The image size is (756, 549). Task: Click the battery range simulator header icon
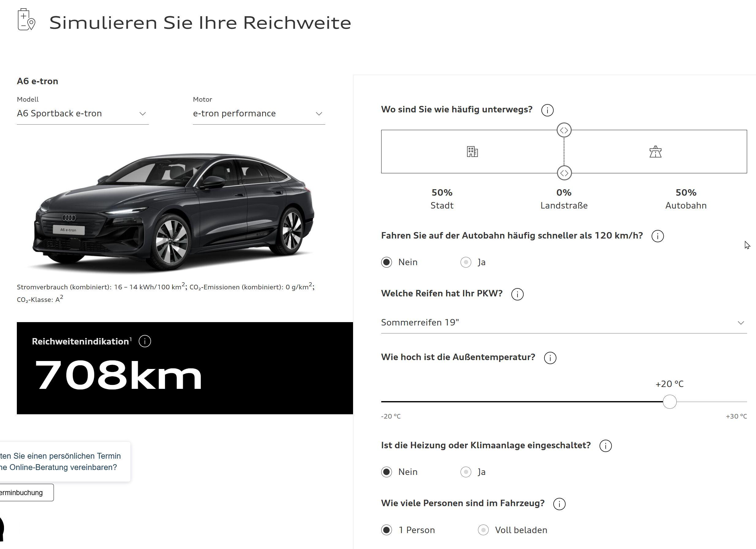click(x=26, y=20)
